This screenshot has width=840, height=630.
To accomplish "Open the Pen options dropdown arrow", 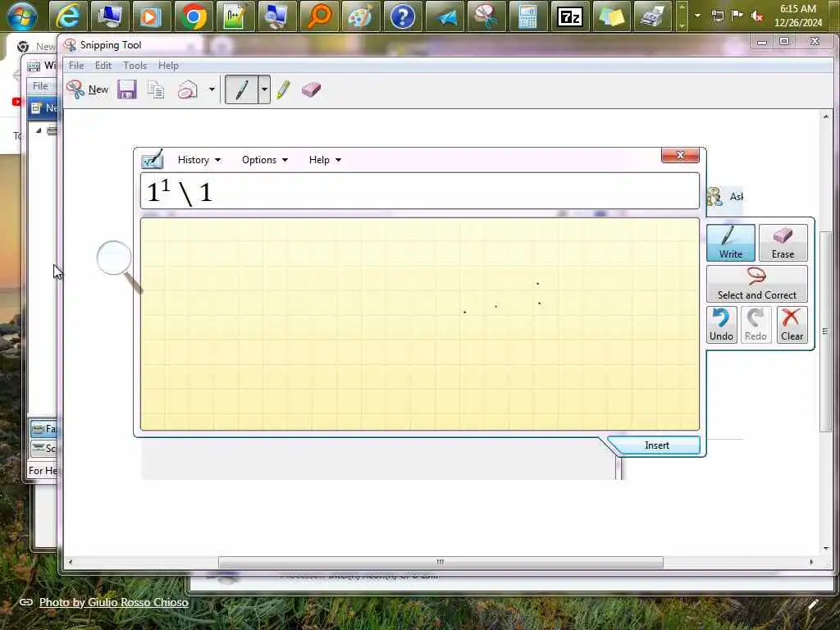I will pyautogui.click(x=264, y=89).
